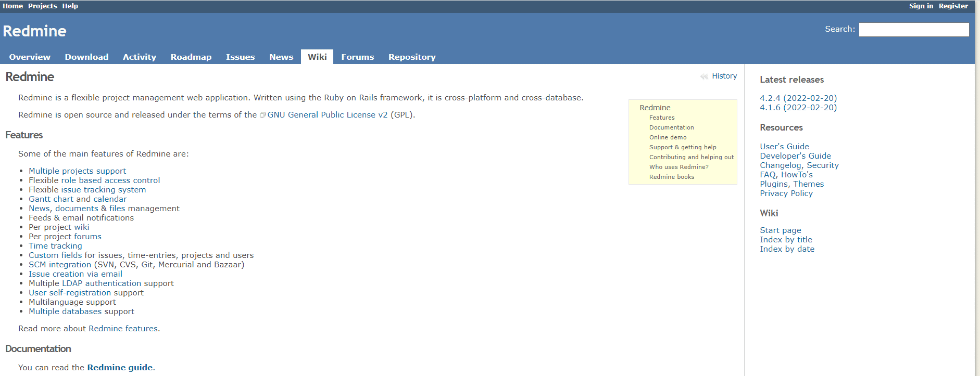Go to the Roadmap tab

(x=191, y=57)
